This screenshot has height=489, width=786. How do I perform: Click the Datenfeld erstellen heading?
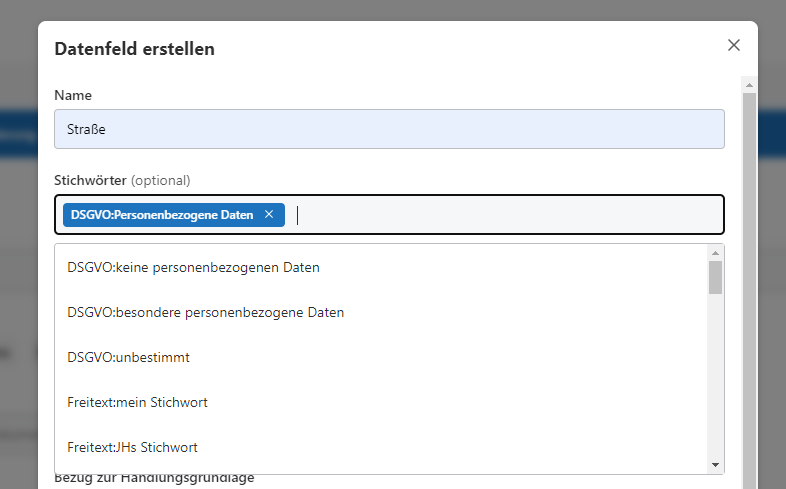click(134, 48)
